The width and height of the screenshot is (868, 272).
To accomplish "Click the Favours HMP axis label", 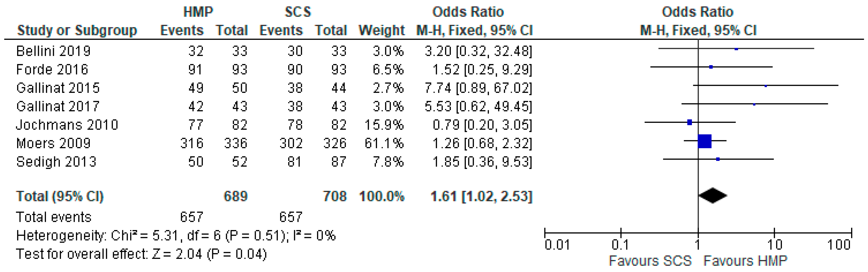I will coord(745,261).
